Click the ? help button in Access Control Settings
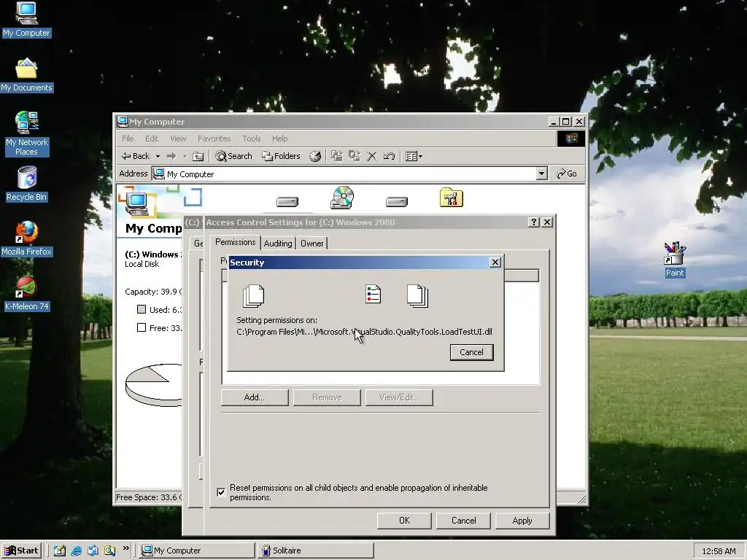Viewport: 747px width, 560px height. [533, 222]
